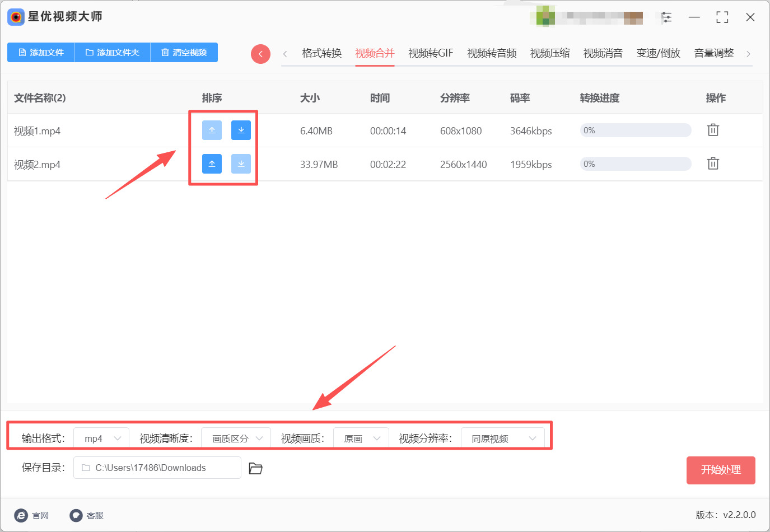
Task: Click the 排序 column header
Action: tap(212, 98)
